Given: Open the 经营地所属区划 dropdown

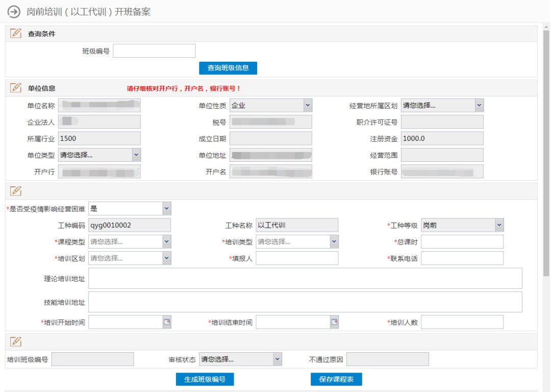Looking at the screenshot, I should [479, 106].
